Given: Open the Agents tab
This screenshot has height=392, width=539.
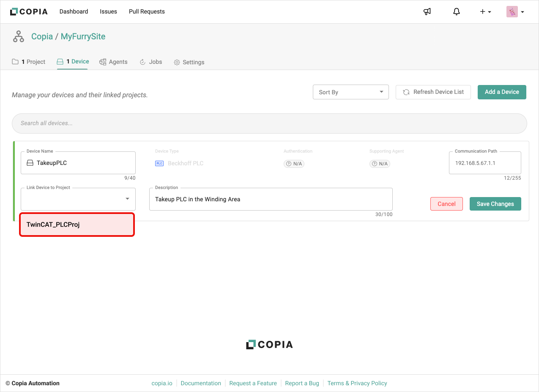Looking at the screenshot, I should (x=113, y=62).
